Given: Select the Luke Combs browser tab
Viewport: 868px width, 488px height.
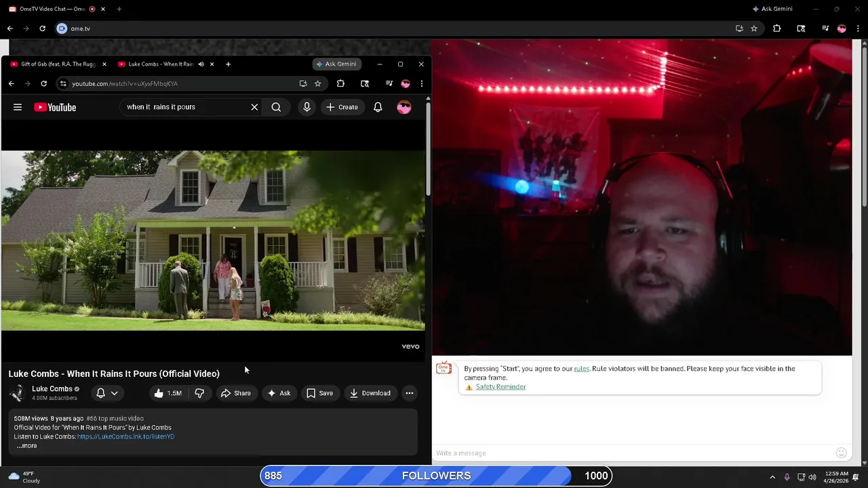Looking at the screenshot, I should (x=160, y=64).
